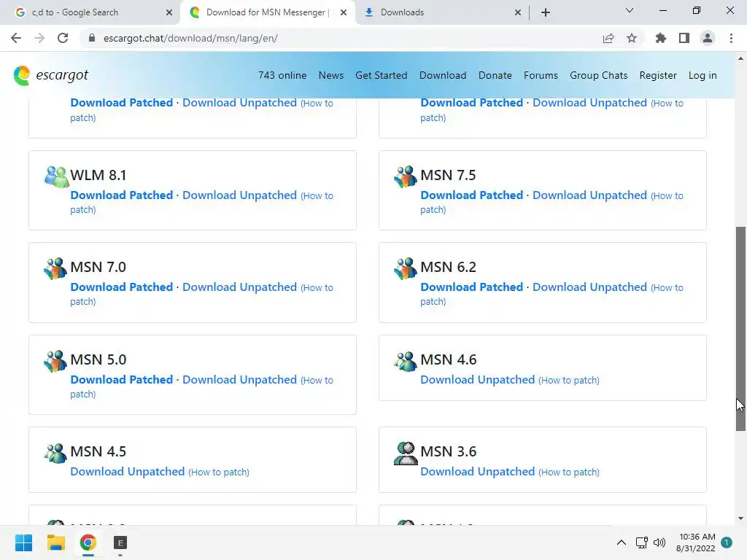Image resolution: width=747 pixels, height=560 pixels.
Task: Open the Group Chats page
Action: pyautogui.click(x=598, y=75)
